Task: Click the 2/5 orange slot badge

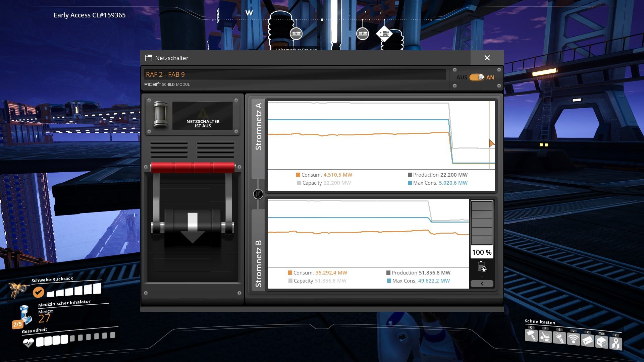Action: pos(17,324)
